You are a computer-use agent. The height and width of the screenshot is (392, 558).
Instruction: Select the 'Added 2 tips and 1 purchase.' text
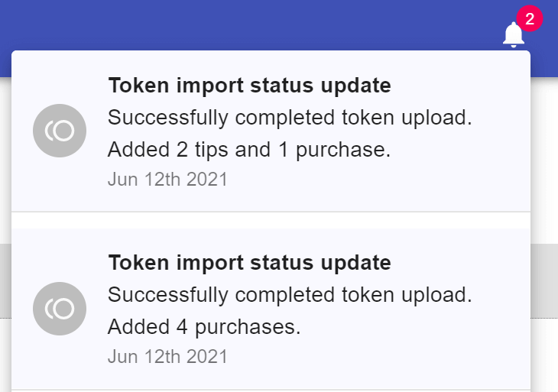[x=249, y=150]
